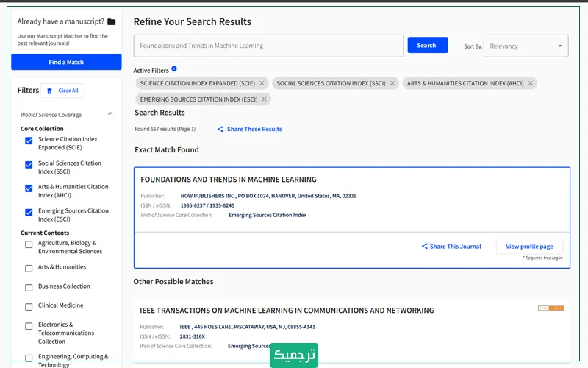Screen dimensions: 588x368
Task: Click the journal search input field
Action: click(x=268, y=46)
